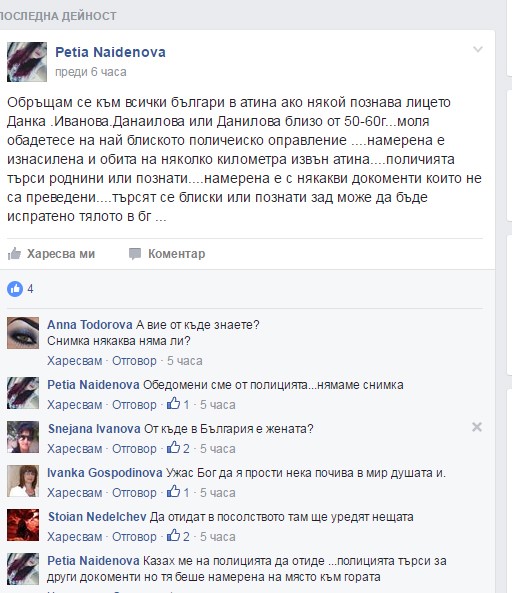Screen dimensions: 512x593
Task: Click thumbs-up count on Ivanka Gospodinova's comment
Action: pos(178,492)
